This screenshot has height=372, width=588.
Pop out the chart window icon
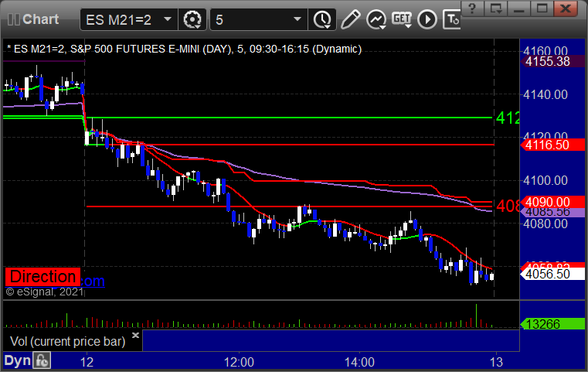pos(496,9)
